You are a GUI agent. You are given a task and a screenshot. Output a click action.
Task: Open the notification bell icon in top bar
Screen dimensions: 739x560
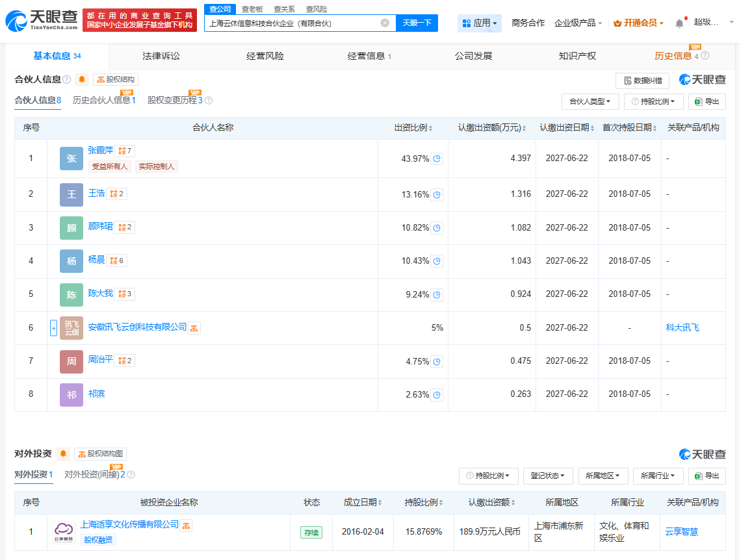click(x=678, y=21)
